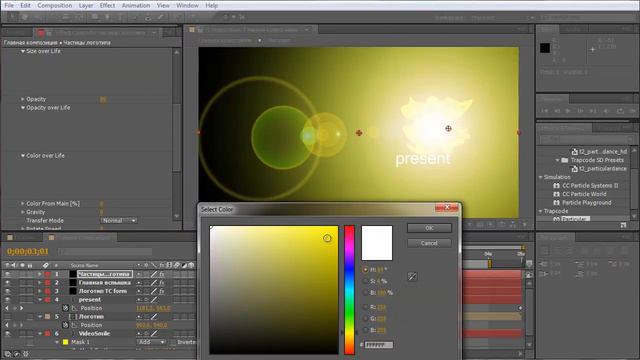The image size is (640, 360).
Task: Expand the Opacity property
Action: tap(23, 99)
